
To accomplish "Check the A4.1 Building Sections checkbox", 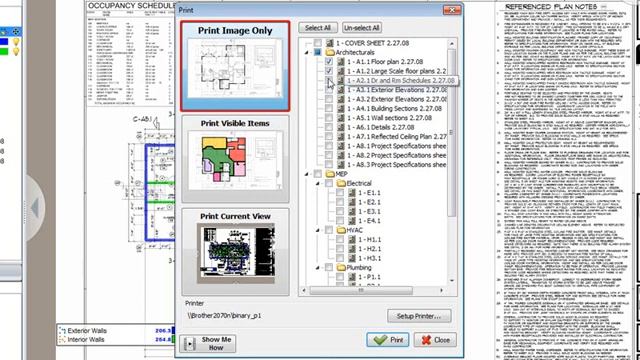I will click(329, 109).
